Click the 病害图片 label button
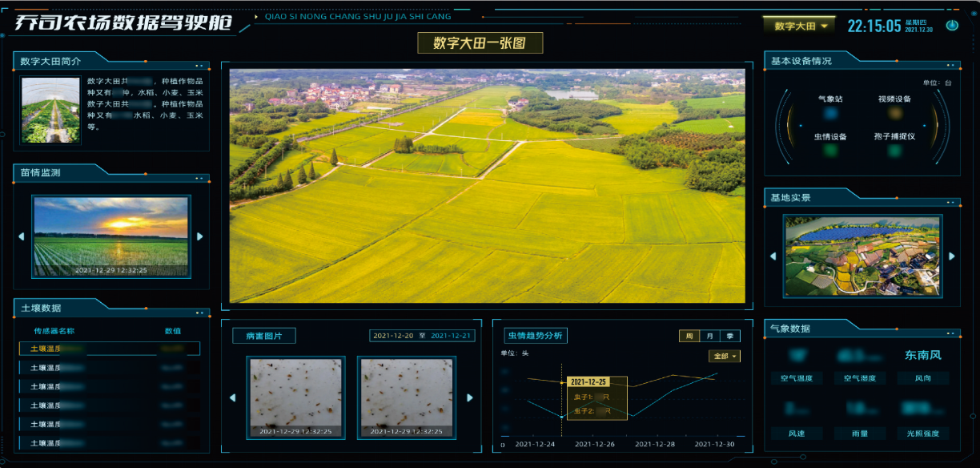This screenshot has height=468, width=980. click(263, 336)
